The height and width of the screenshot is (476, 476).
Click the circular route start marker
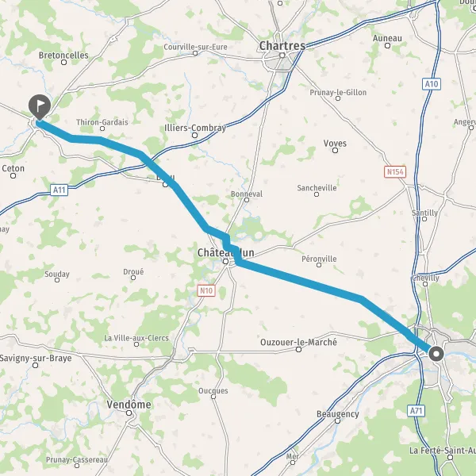436,354
